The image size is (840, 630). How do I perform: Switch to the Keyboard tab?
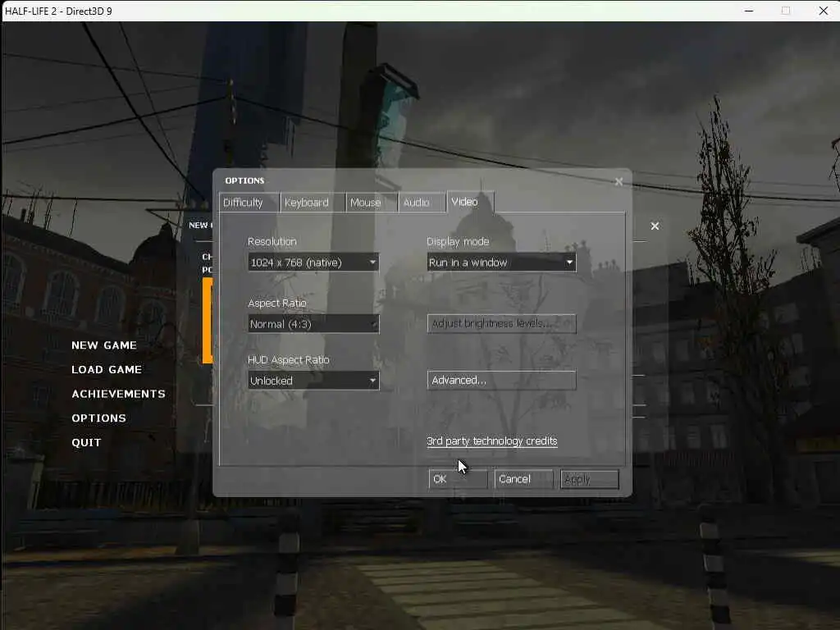pyautogui.click(x=313, y=203)
